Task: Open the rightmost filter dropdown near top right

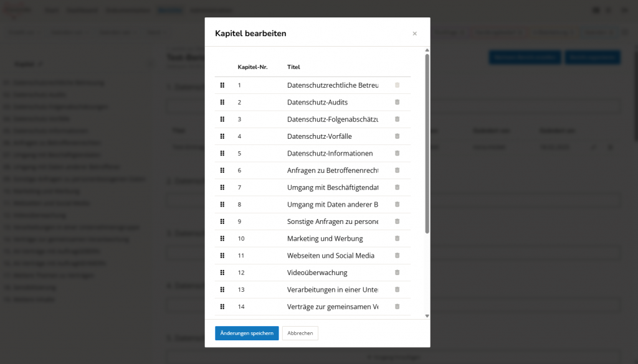Action: 599,32
